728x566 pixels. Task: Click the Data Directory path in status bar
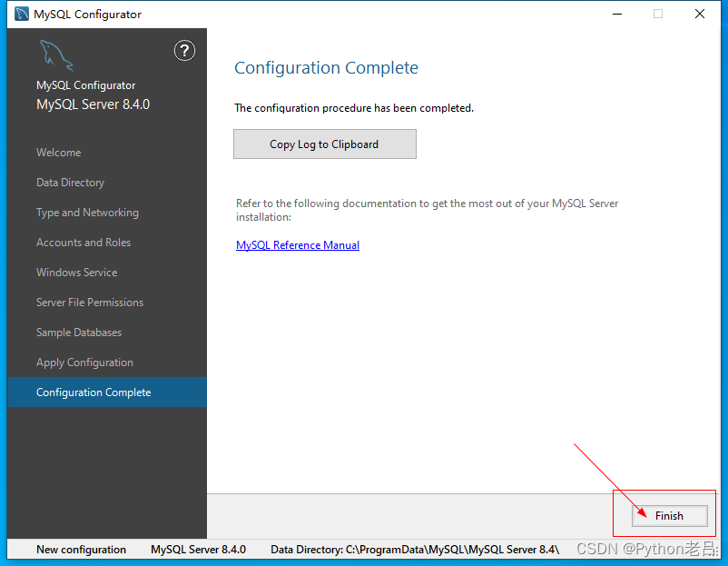[415, 550]
